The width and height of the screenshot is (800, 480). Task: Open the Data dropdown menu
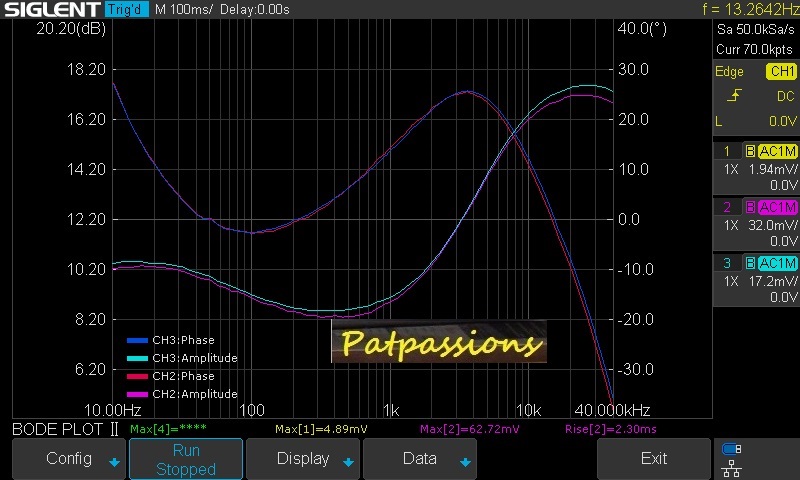[x=419, y=459]
